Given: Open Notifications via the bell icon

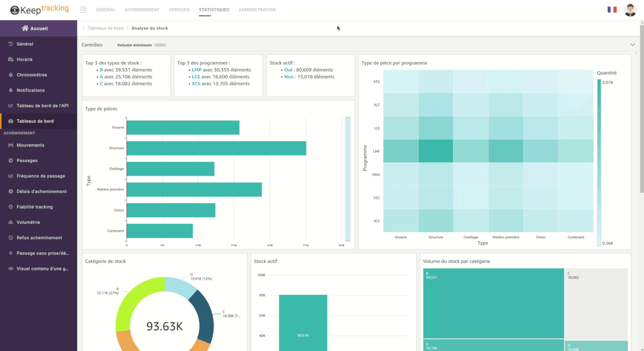Looking at the screenshot, I should [x=12, y=90].
